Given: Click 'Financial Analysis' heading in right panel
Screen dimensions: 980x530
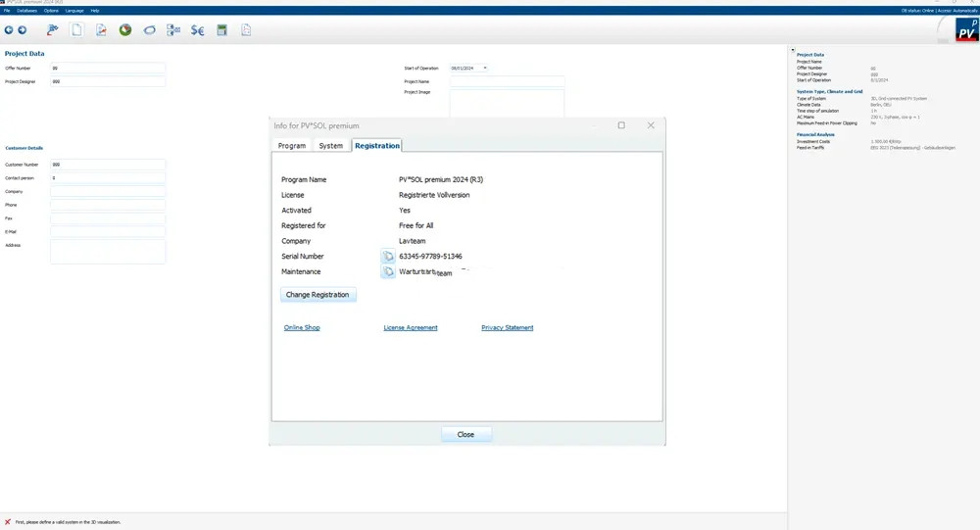Looking at the screenshot, I should click(x=815, y=134).
